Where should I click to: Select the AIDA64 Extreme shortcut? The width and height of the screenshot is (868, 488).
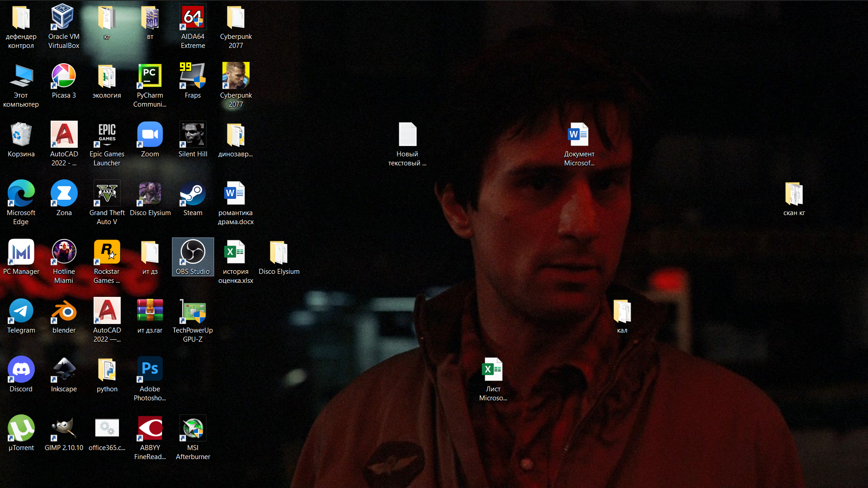(x=193, y=26)
